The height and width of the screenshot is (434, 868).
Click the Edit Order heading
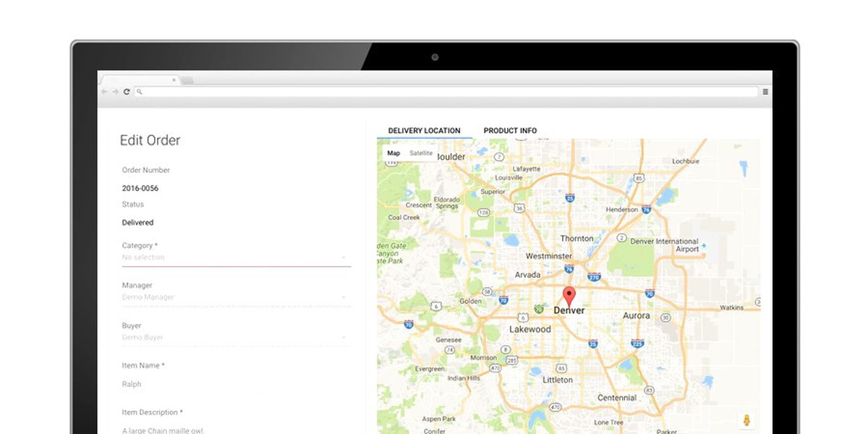click(x=150, y=140)
